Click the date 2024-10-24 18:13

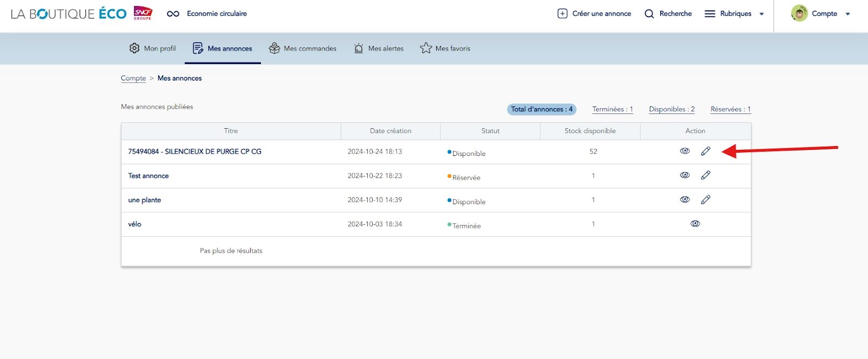[375, 152]
